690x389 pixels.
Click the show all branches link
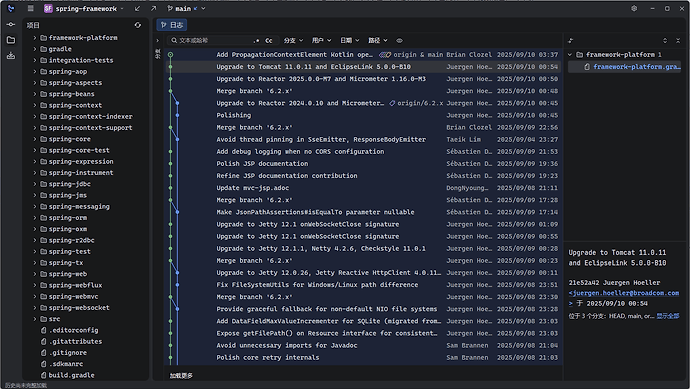pos(668,316)
